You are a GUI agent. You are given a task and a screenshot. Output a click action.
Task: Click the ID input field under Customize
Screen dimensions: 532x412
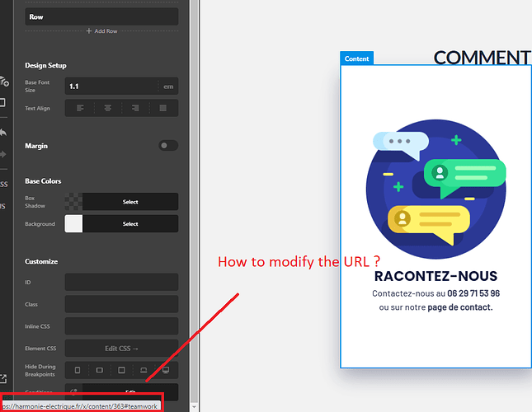click(121, 283)
